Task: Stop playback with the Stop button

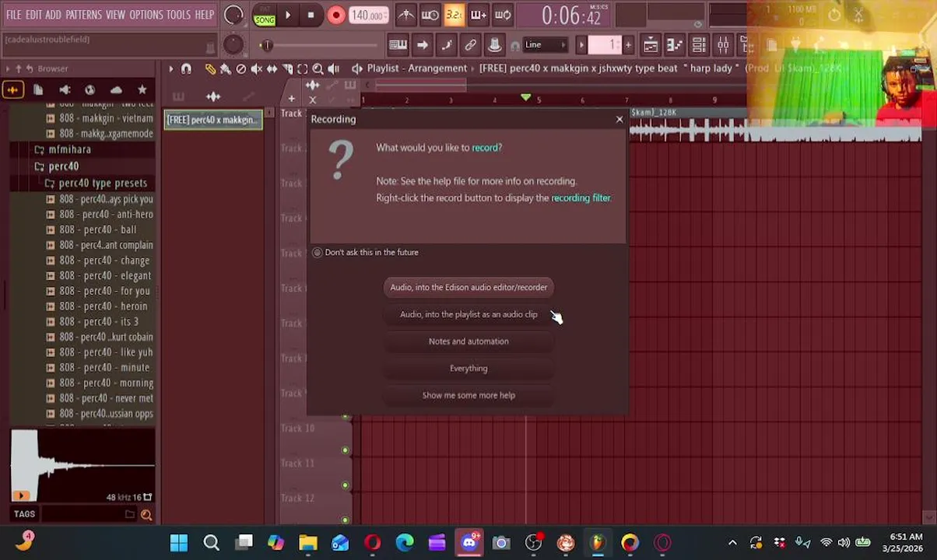Action: coord(311,15)
